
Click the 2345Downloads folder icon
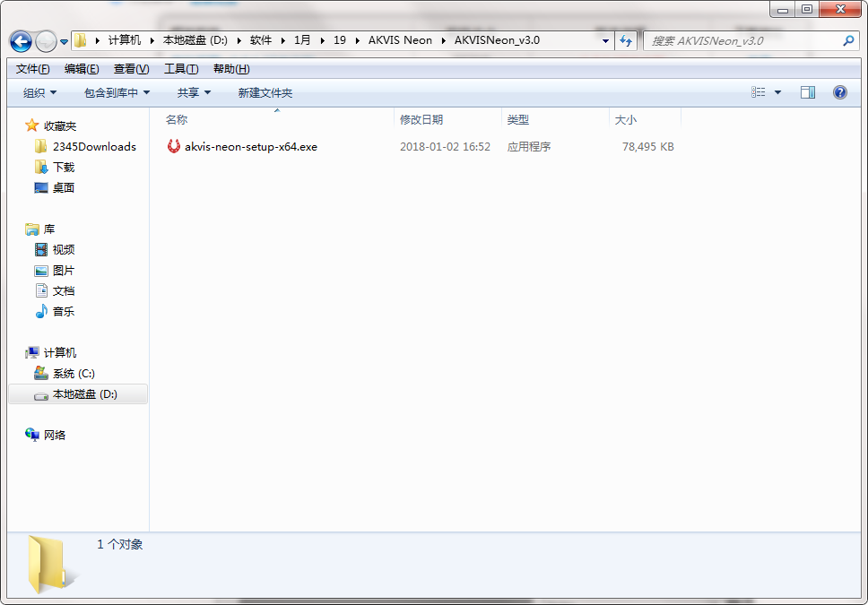point(41,146)
